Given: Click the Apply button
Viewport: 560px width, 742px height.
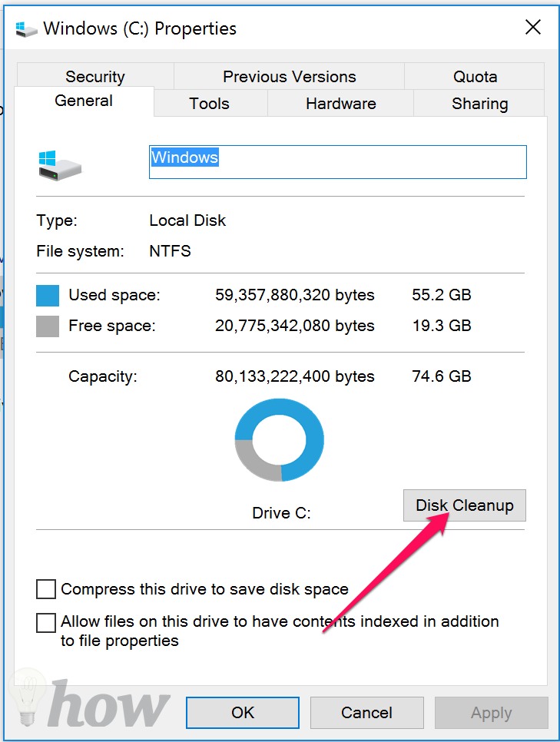Looking at the screenshot, I should pyautogui.click(x=492, y=713).
